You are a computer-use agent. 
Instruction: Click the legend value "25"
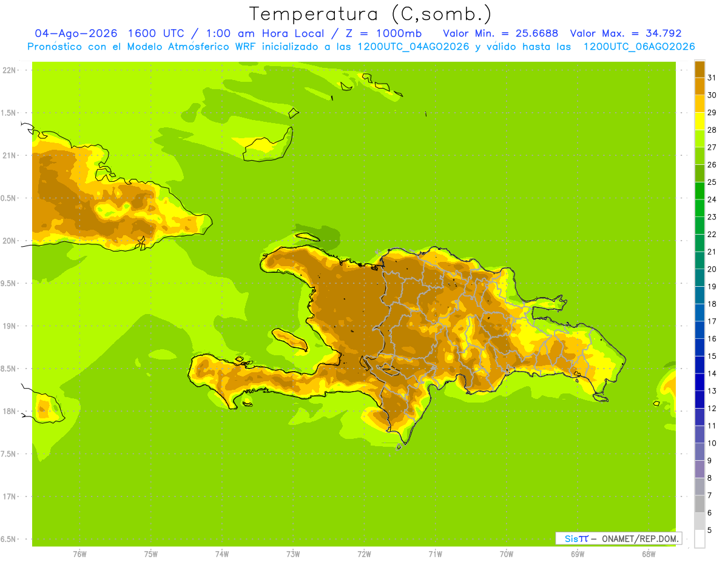(712, 182)
